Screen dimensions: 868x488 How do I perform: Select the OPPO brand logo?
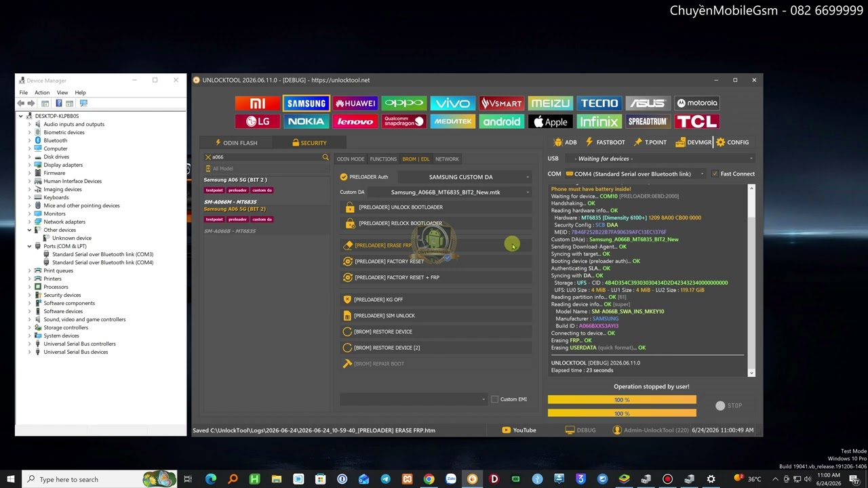click(404, 103)
